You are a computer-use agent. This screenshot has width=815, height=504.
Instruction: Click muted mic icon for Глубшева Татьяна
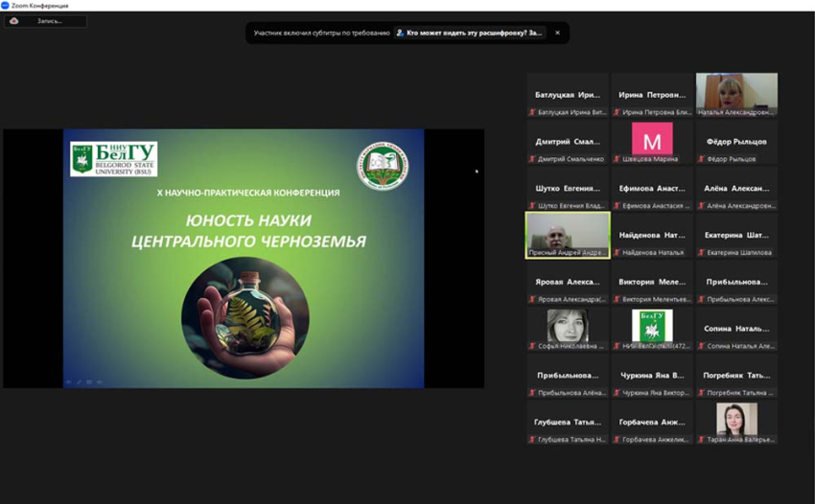pyautogui.click(x=532, y=439)
